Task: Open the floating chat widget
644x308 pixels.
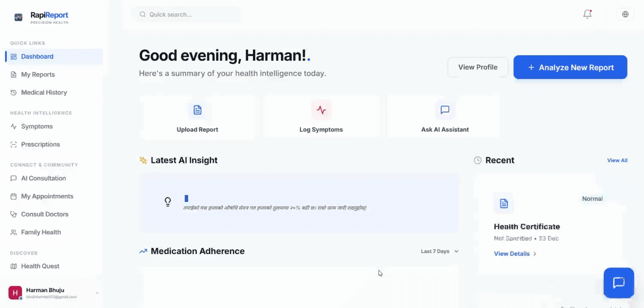Action: click(x=619, y=283)
